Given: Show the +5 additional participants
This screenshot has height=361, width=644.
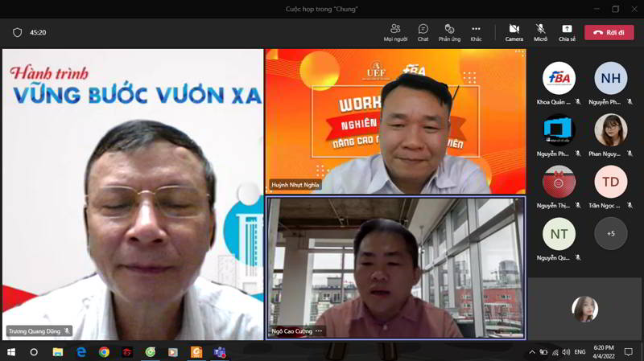Looking at the screenshot, I should pos(611,234).
